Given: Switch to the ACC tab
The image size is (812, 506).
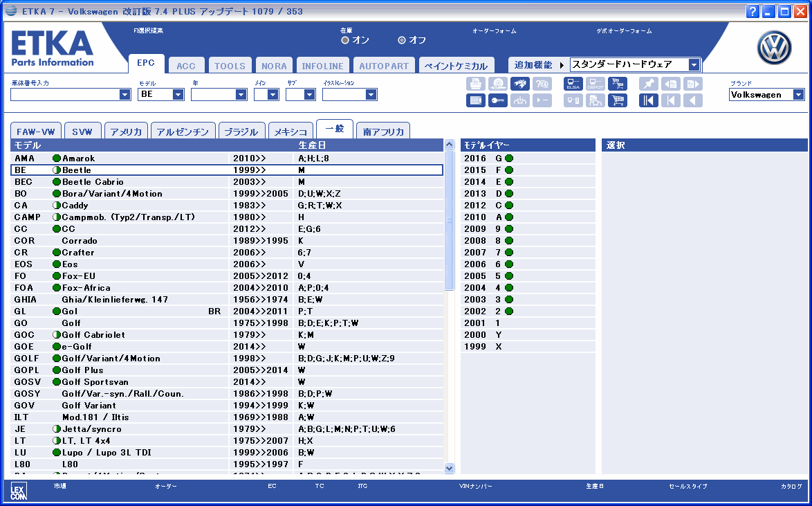Looking at the screenshot, I should (187, 66).
